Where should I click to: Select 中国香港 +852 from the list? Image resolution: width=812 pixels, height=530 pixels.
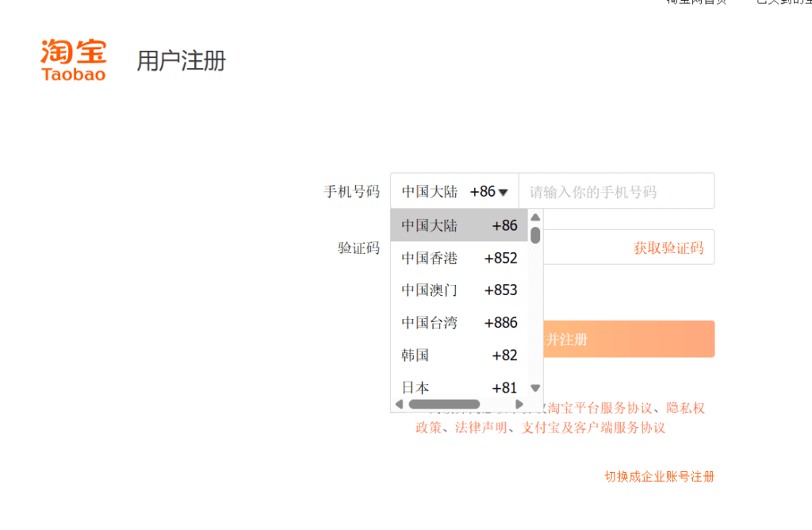[x=459, y=258]
